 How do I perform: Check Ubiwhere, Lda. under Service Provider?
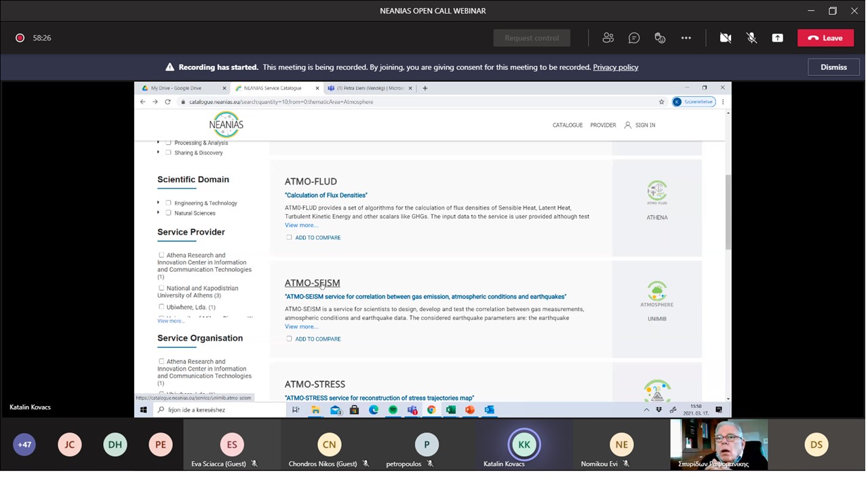(x=161, y=307)
